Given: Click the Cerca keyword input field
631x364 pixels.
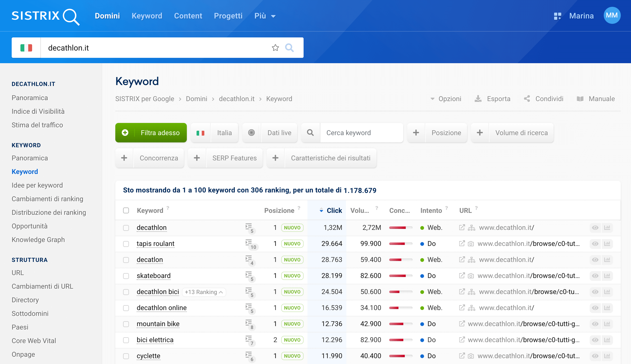Looking at the screenshot, I should [x=361, y=132].
